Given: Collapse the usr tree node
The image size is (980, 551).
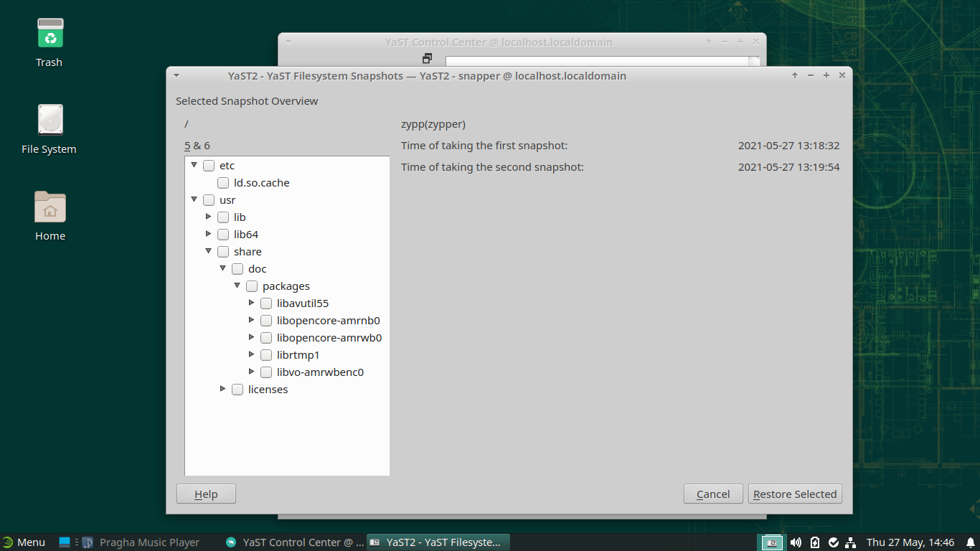Looking at the screenshot, I should point(194,199).
